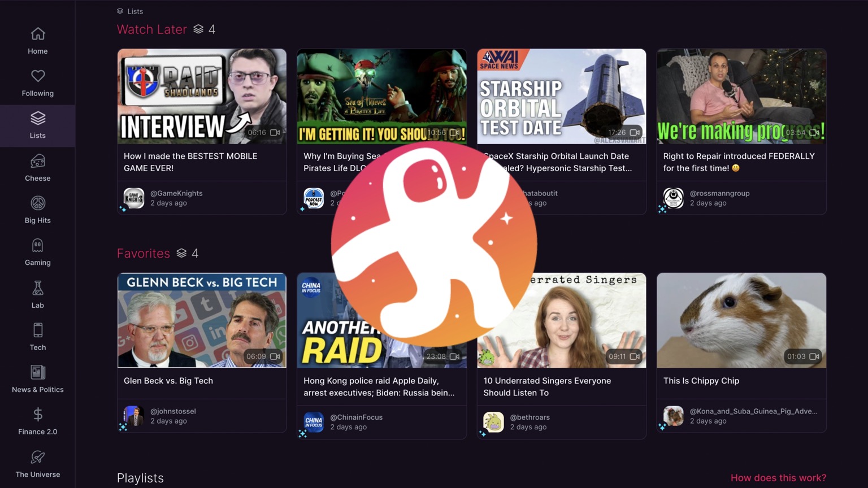Open the Watch Later list heading
Image resolution: width=868 pixels, height=488 pixels.
151,29
